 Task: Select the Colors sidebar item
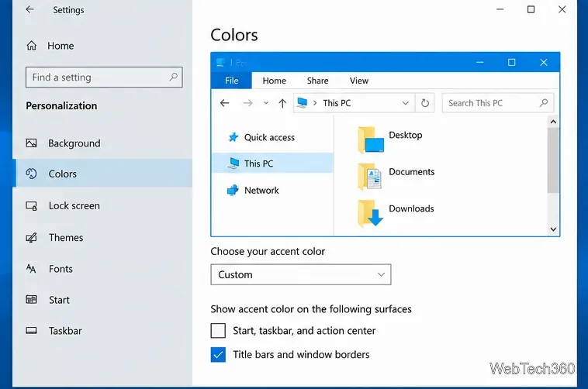click(102, 174)
